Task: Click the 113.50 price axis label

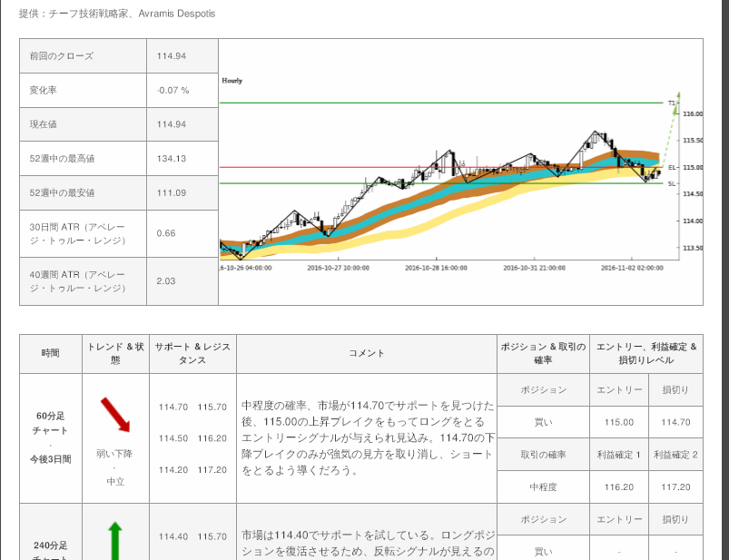Action: tap(693, 248)
